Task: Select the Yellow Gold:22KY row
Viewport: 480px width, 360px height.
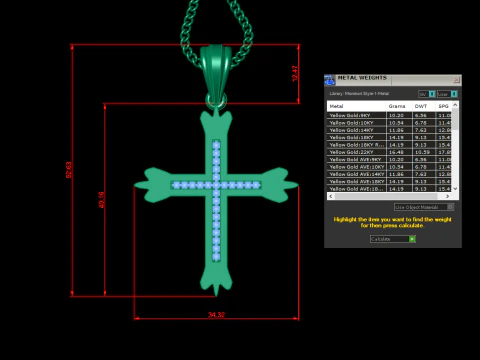Action: coord(389,152)
